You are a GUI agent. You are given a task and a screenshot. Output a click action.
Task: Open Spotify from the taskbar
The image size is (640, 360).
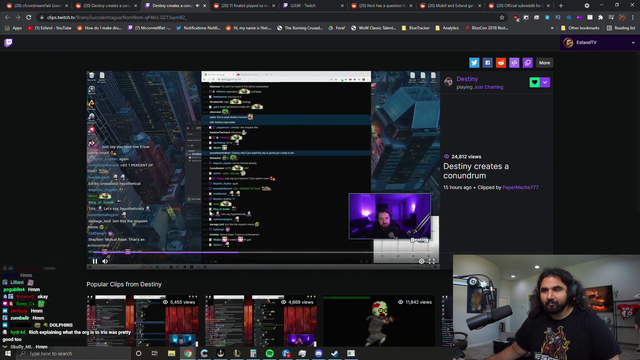pyautogui.click(x=269, y=353)
